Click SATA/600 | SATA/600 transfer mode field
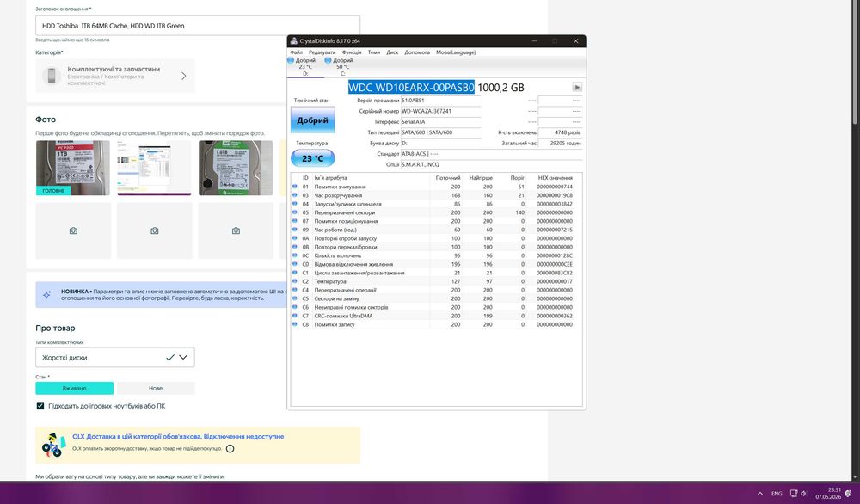This screenshot has height=504, width=860. (x=440, y=132)
